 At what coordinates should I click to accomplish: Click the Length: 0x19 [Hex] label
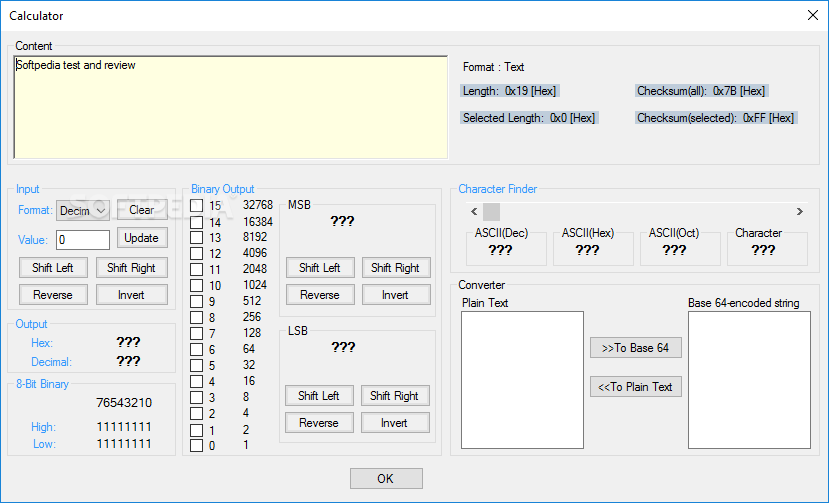[x=510, y=91]
